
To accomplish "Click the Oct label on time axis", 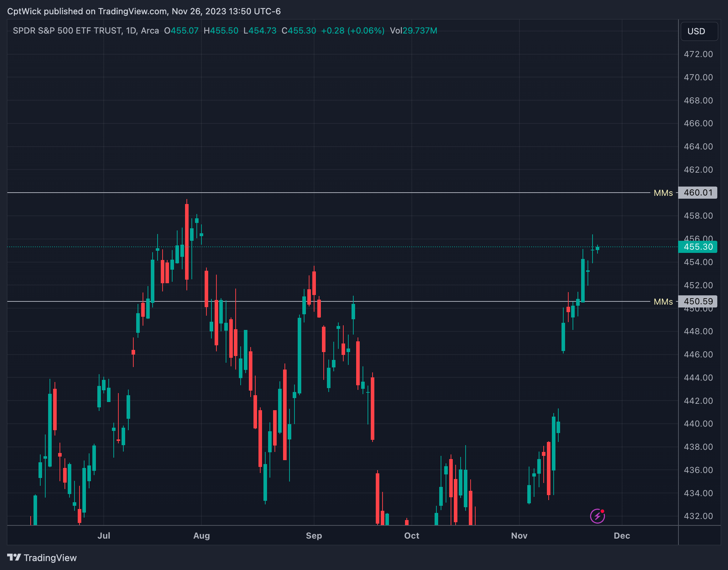I will tap(412, 536).
